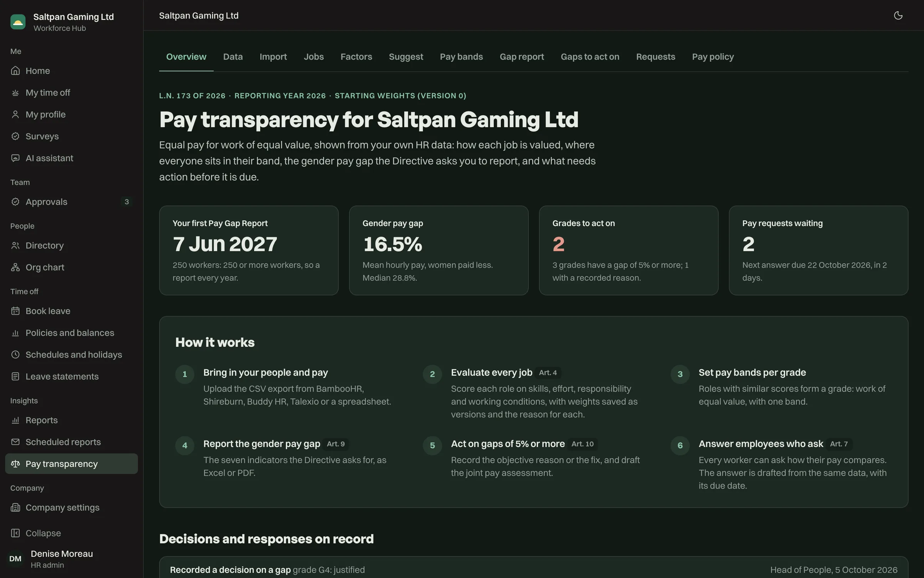Open the Import tab
Screen dimensions: 924x578
pyautogui.click(x=273, y=57)
